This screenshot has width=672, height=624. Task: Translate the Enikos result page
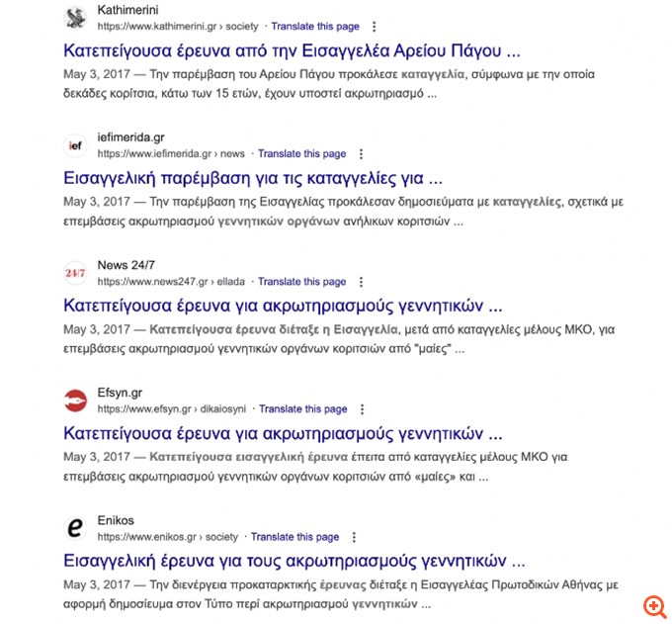pos(294,537)
